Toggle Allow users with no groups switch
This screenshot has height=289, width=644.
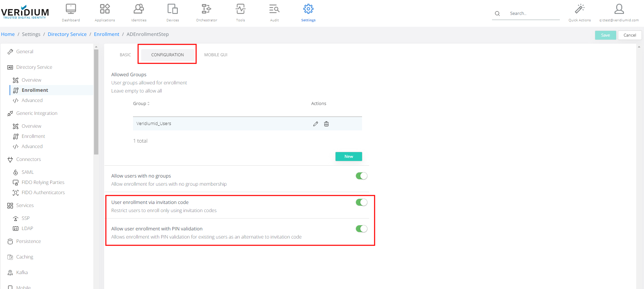(x=361, y=176)
